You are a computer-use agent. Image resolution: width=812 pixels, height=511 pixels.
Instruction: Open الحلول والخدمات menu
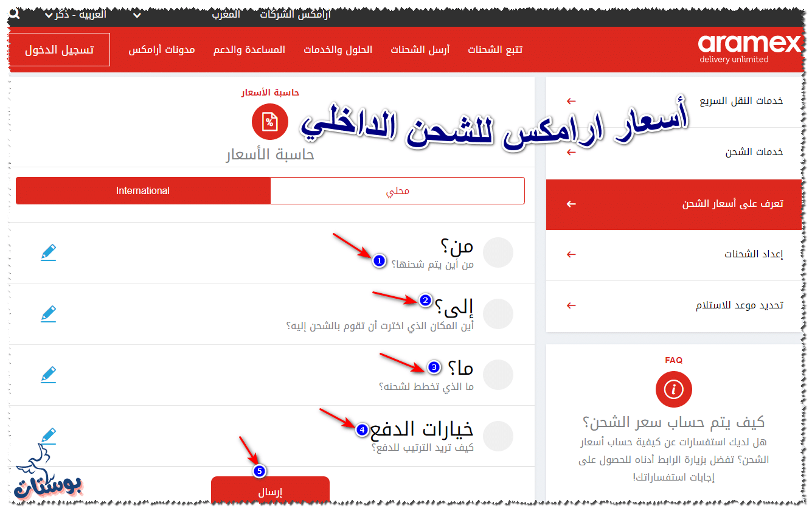[338, 49]
